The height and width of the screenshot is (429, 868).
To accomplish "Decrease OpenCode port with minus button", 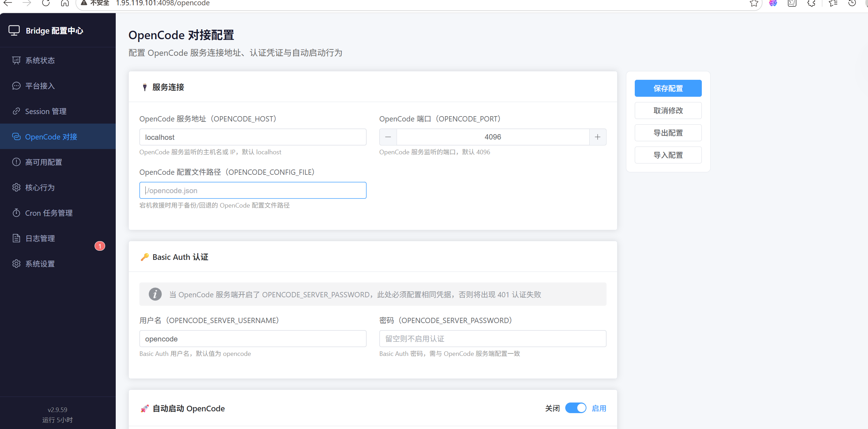I will (388, 137).
